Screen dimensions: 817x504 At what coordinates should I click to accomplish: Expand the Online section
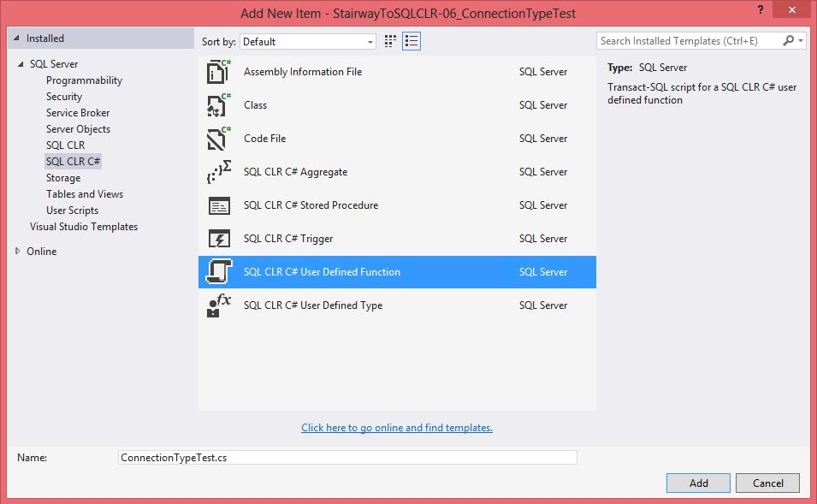pyautogui.click(x=18, y=251)
